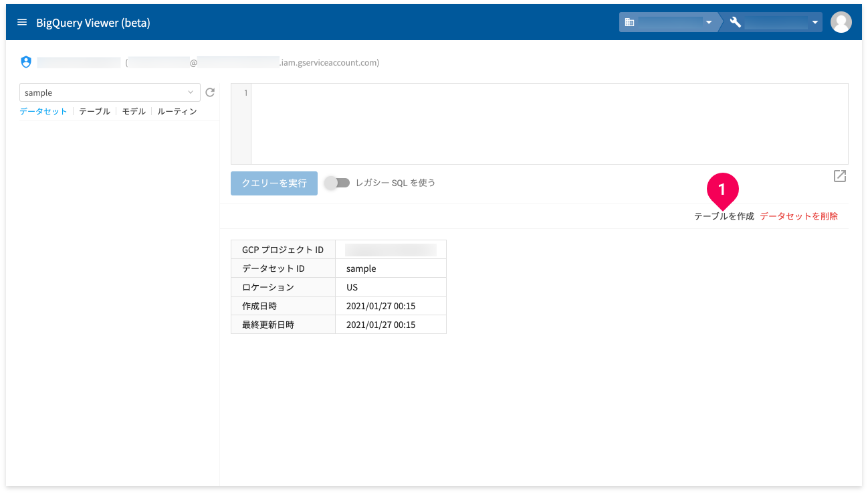Click the wrench icon in header
The width and height of the screenshot is (868, 494).
tap(736, 22)
